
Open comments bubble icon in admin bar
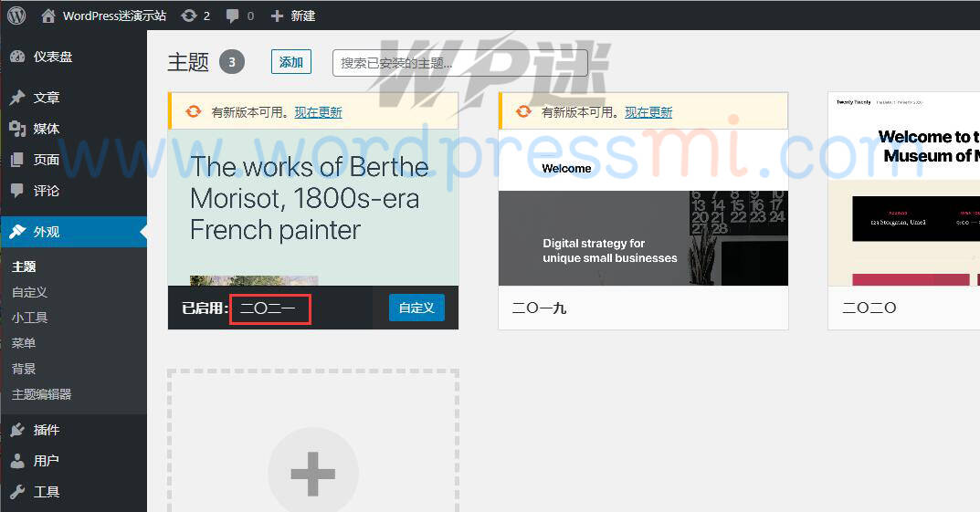pos(233,16)
